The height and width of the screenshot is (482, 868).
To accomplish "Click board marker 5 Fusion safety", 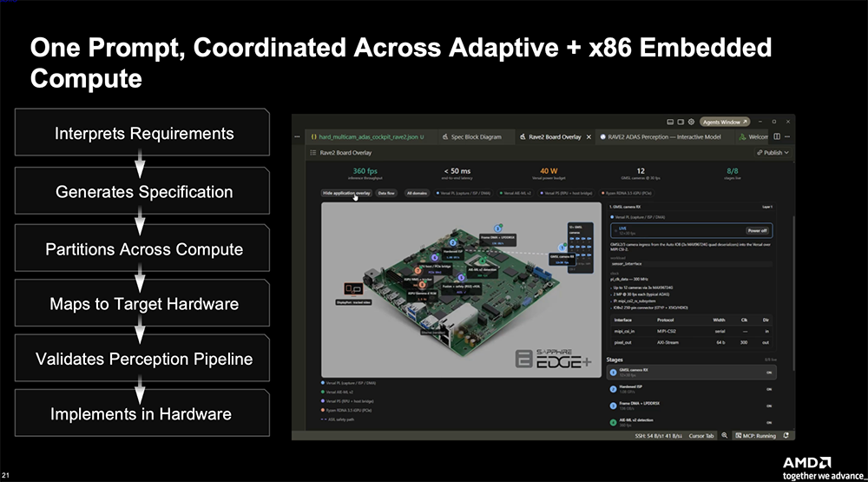I will [x=461, y=278].
